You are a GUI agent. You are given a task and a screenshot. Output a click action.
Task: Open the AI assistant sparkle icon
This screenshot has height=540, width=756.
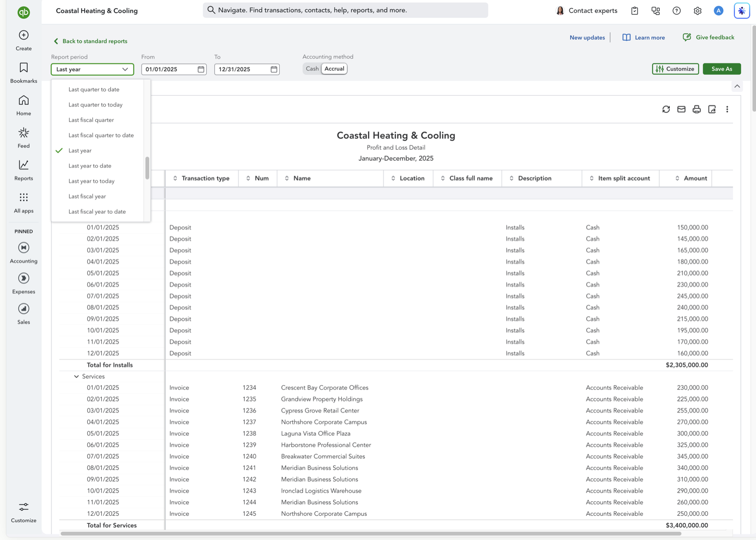click(x=742, y=11)
